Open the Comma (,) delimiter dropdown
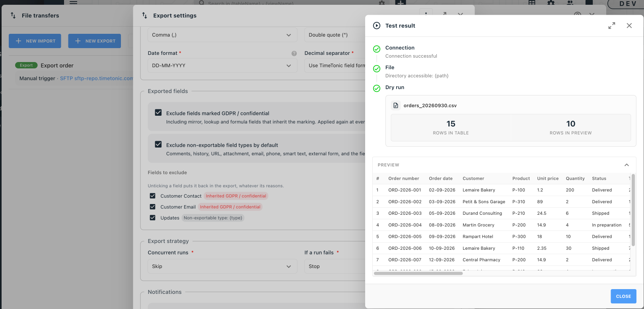The image size is (644, 309). click(222, 35)
